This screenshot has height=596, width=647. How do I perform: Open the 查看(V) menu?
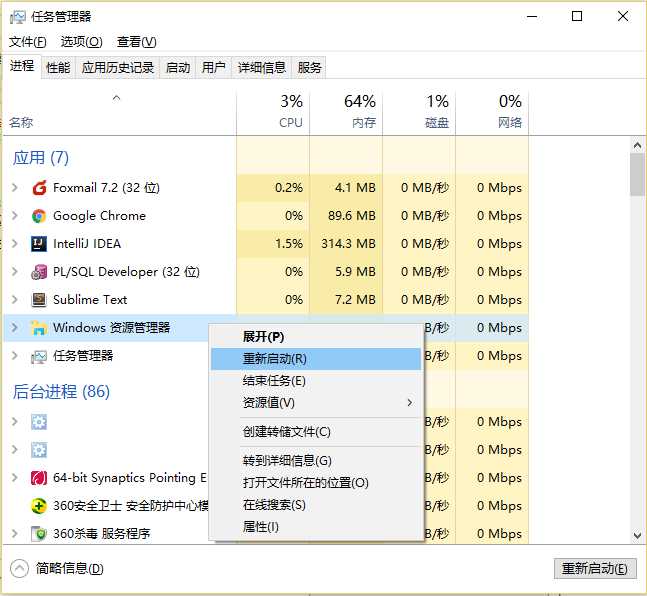pyautogui.click(x=137, y=42)
